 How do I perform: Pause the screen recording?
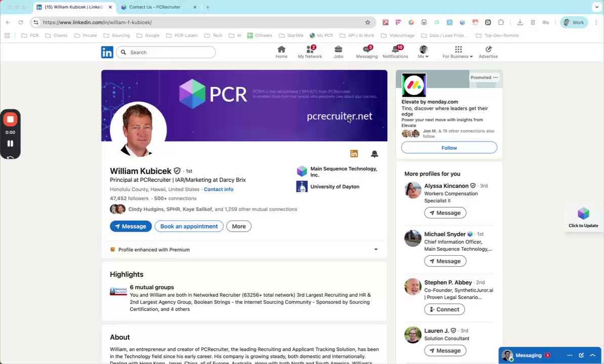(11, 144)
